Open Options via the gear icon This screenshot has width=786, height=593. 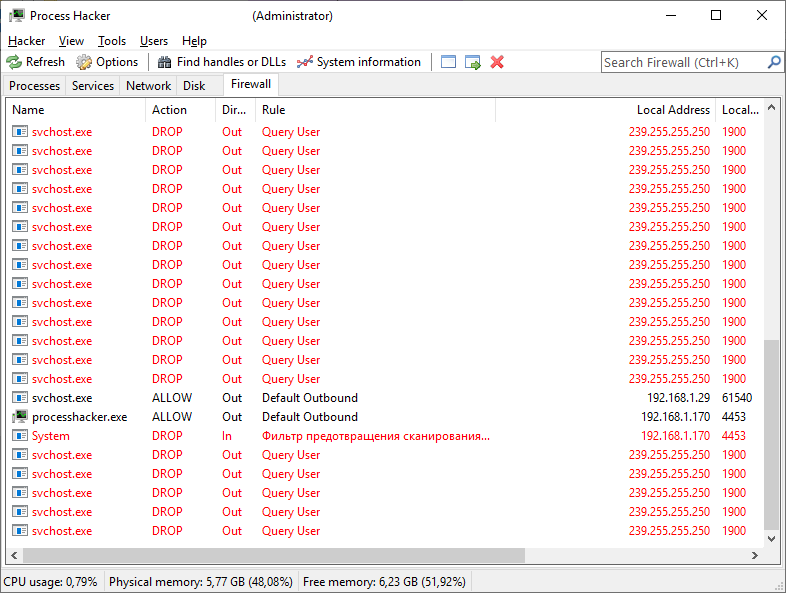click(x=84, y=62)
